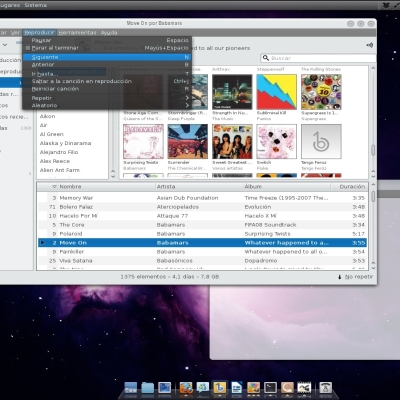The width and height of the screenshot is (400, 400).
Task: Sort by the Nombre column header
Action: click(x=107, y=187)
